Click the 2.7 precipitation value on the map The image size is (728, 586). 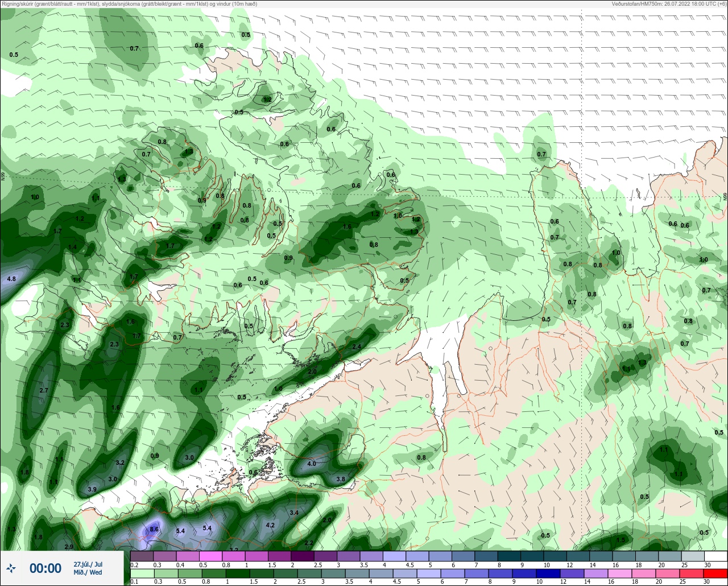[44, 390]
